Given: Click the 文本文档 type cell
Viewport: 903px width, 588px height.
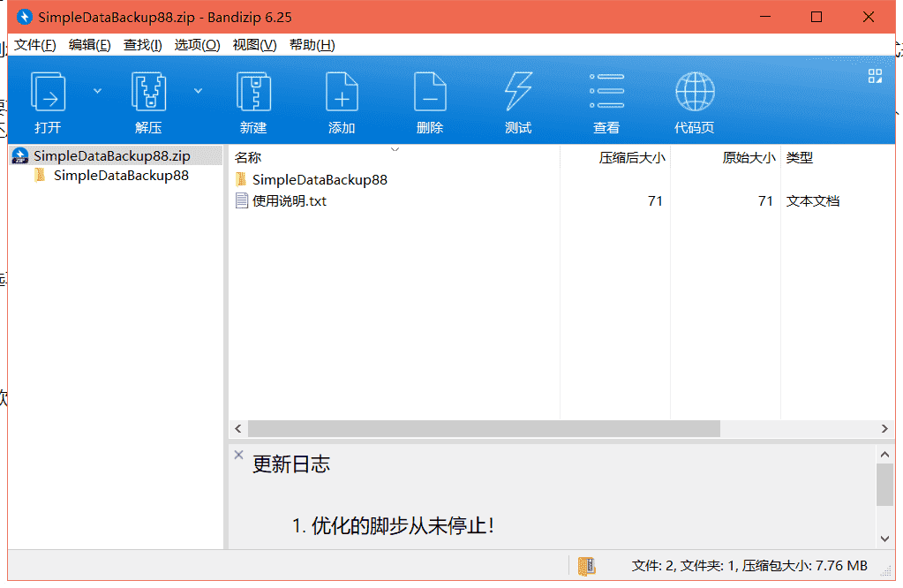Looking at the screenshot, I should (813, 201).
